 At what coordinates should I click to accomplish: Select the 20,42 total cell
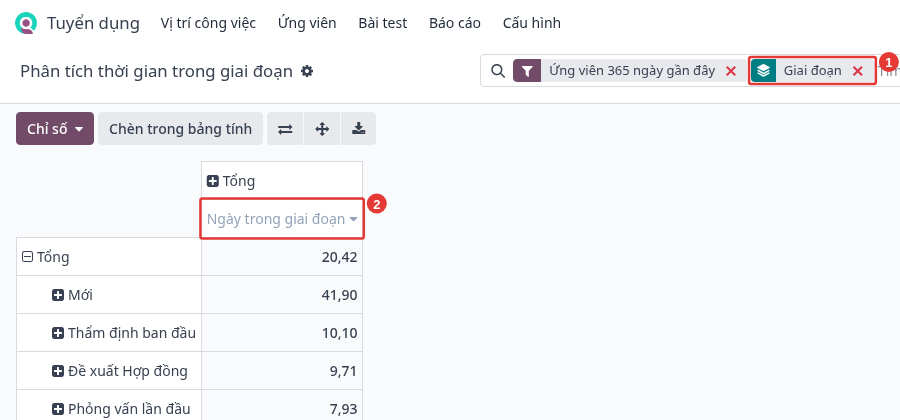[x=282, y=256]
